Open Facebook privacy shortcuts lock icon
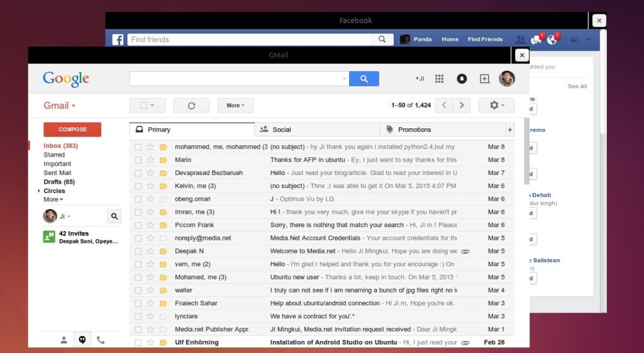The height and width of the screenshot is (353, 644). click(x=575, y=40)
